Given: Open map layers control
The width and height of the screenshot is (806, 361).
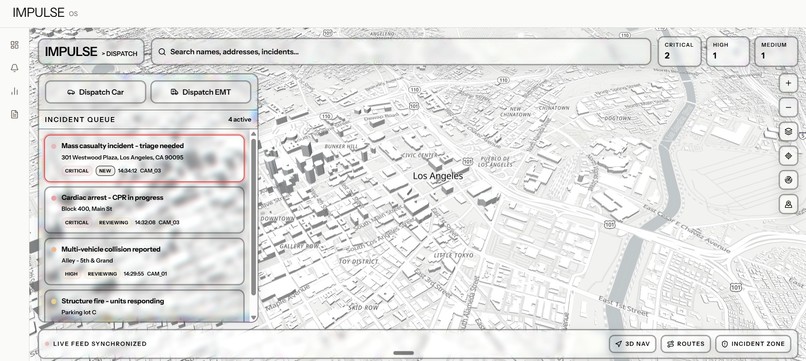Looking at the screenshot, I should (x=789, y=131).
